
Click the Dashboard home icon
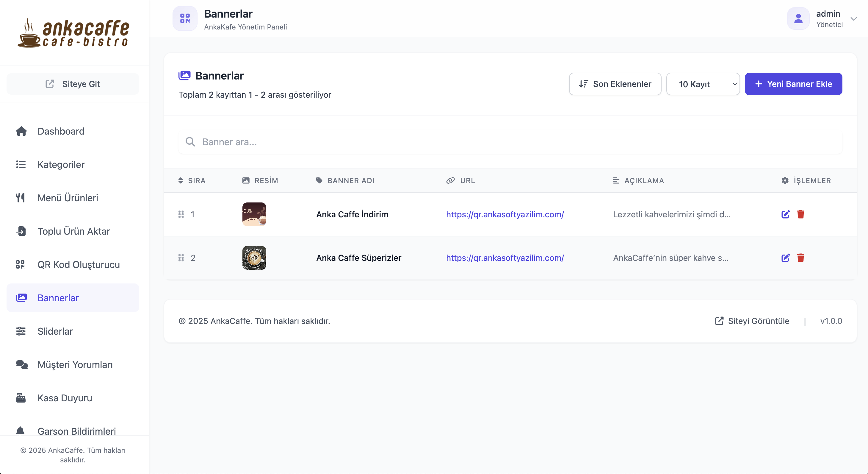[21, 131]
